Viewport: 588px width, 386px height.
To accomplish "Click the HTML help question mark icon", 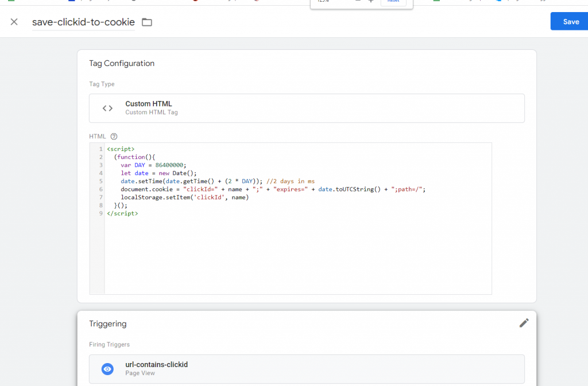I will coord(113,137).
